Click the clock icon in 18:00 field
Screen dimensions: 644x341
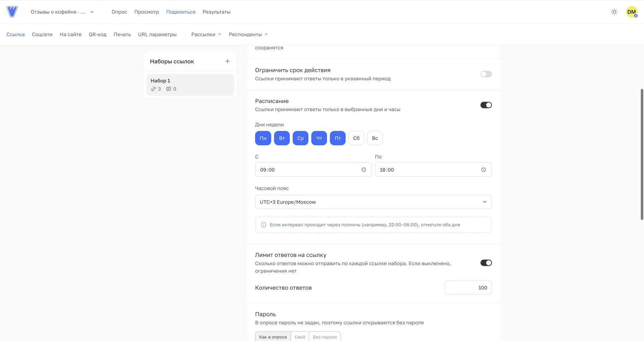coord(484,170)
